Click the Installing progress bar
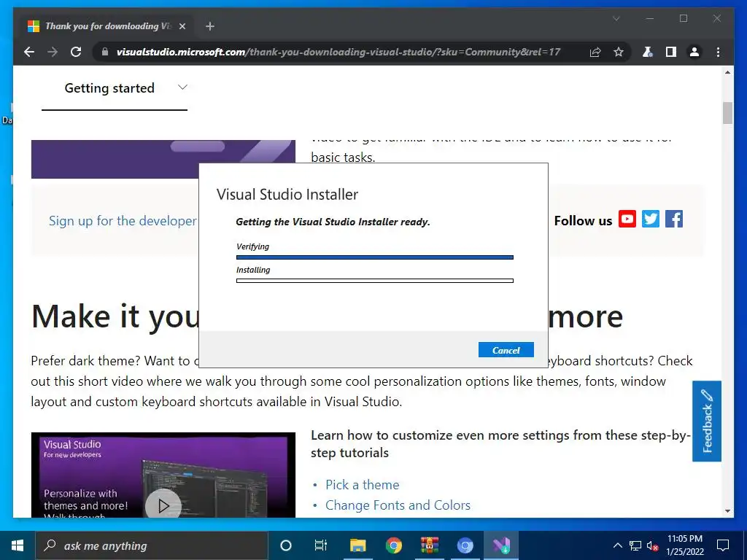747x560 pixels. click(x=374, y=281)
